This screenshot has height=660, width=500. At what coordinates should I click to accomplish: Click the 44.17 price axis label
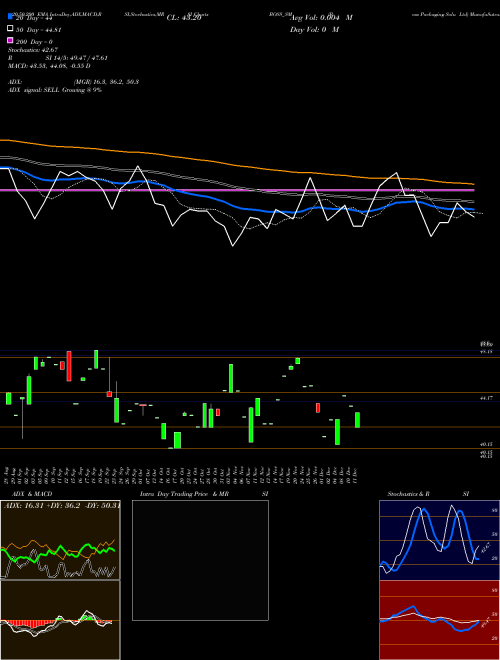pos(486,398)
